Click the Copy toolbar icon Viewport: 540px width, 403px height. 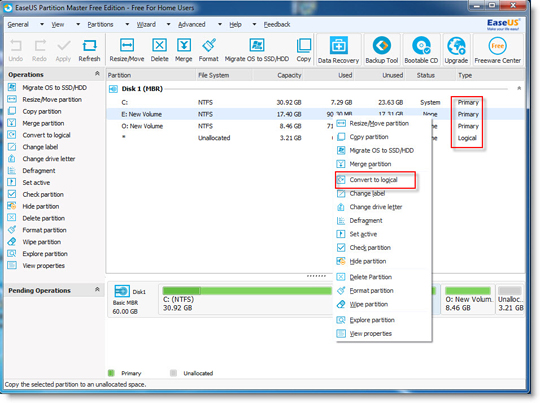(x=303, y=50)
